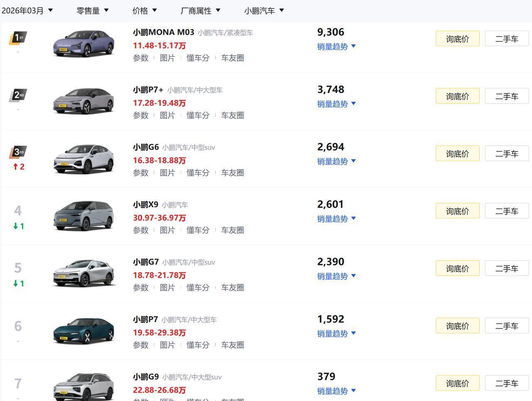The width and height of the screenshot is (532, 401).
Task: Expand the 零售量 sorting dropdown
Action: click(92, 10)
